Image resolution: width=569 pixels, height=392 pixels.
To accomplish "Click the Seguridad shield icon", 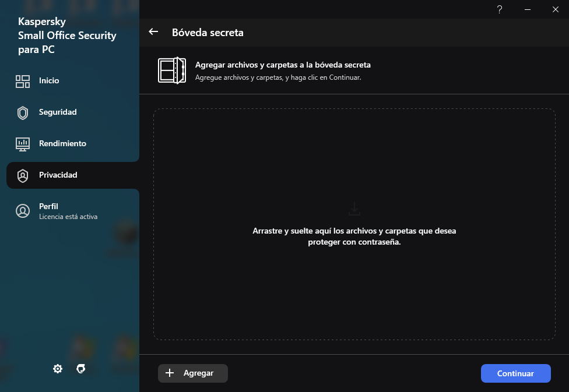I will (x=23, y=112).
